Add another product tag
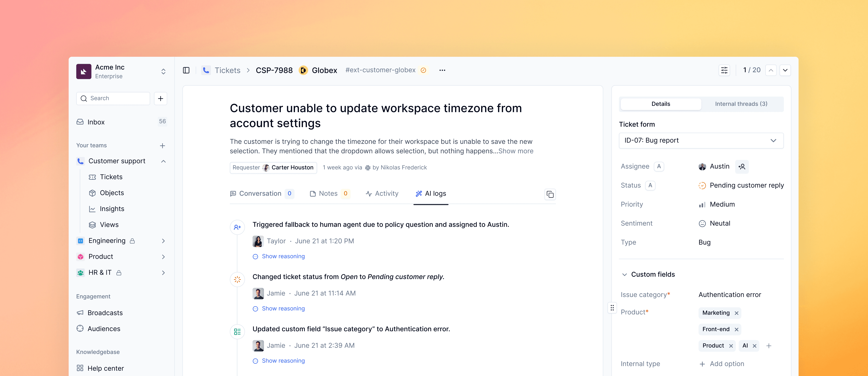The width and height of the screenshot is (868, 376). click(769, 346)
